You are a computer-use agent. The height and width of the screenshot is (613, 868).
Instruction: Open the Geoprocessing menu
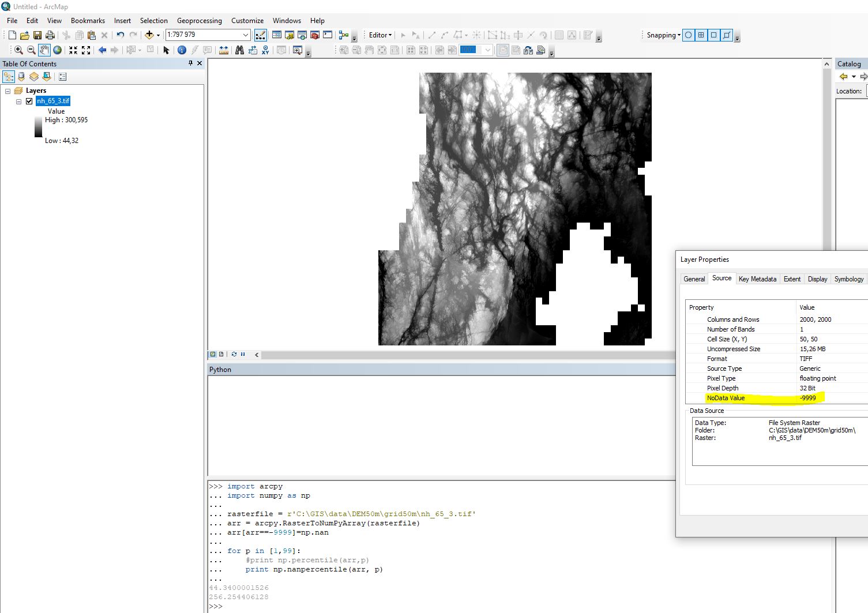tap(199, 20)
